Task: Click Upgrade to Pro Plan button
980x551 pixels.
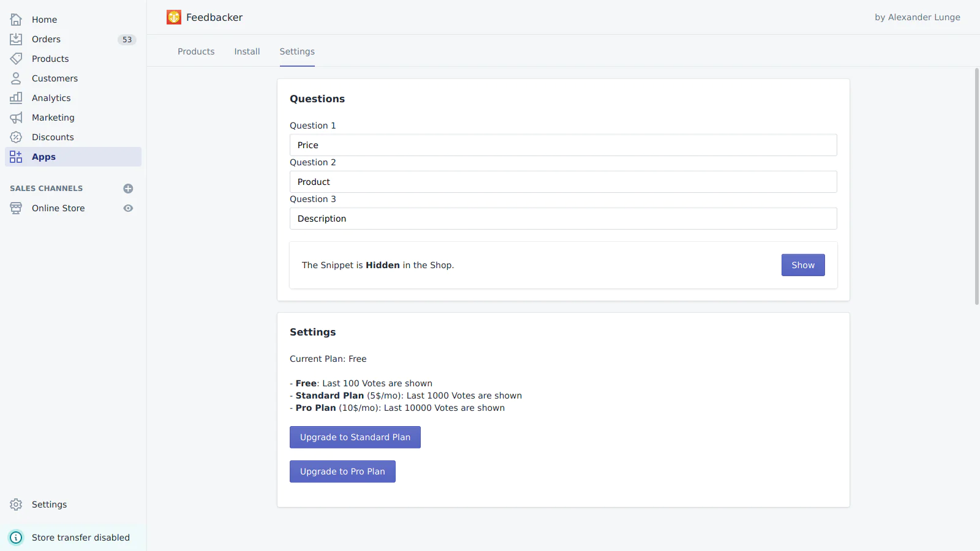Action: coord(342,471)
